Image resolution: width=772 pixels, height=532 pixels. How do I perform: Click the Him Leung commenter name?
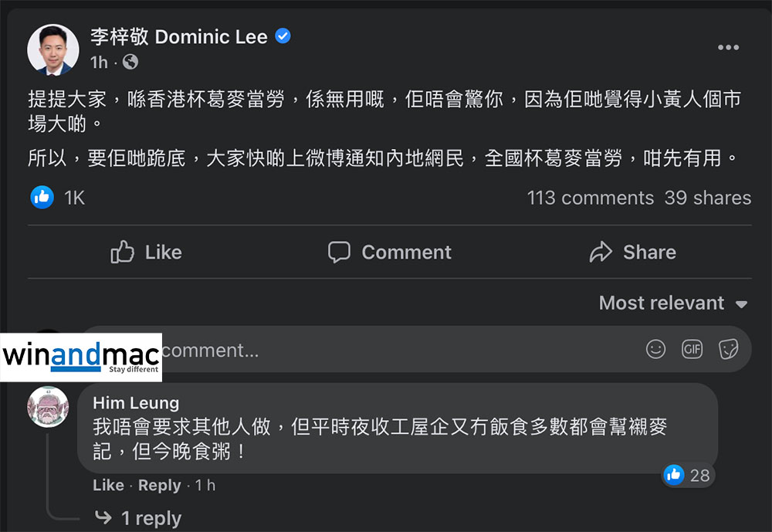pos(136,402)
